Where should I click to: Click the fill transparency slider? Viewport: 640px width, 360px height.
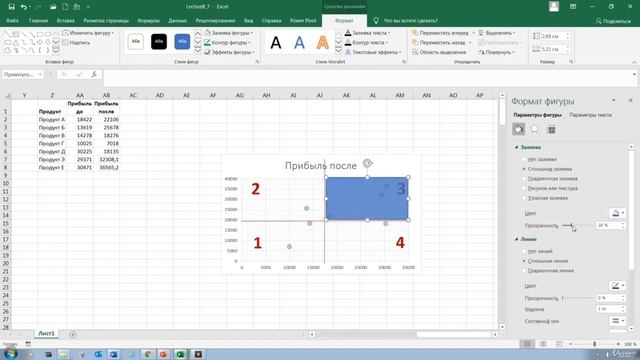pyautogui.click(x=577, y=225)
